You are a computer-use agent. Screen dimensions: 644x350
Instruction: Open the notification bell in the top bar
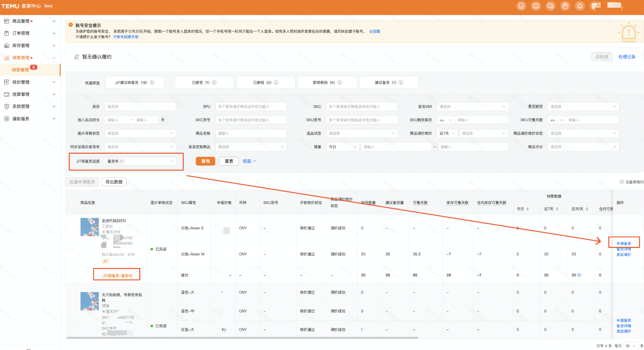click(x=580, y=6)
